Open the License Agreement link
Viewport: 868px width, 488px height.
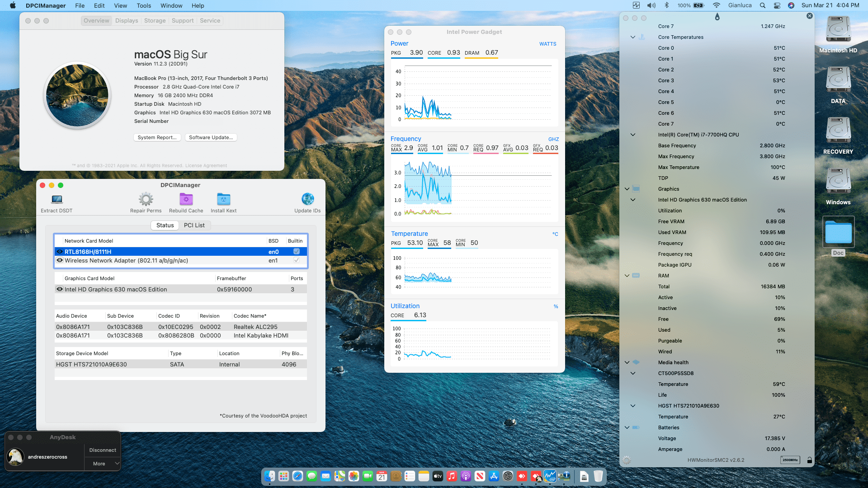[206, 165]
